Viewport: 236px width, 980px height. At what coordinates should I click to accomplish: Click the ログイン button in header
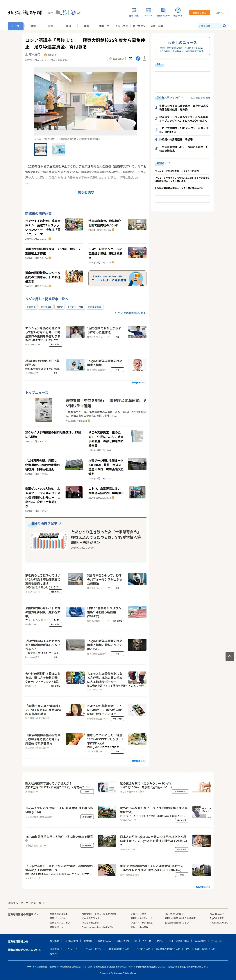tap(220, 13)
